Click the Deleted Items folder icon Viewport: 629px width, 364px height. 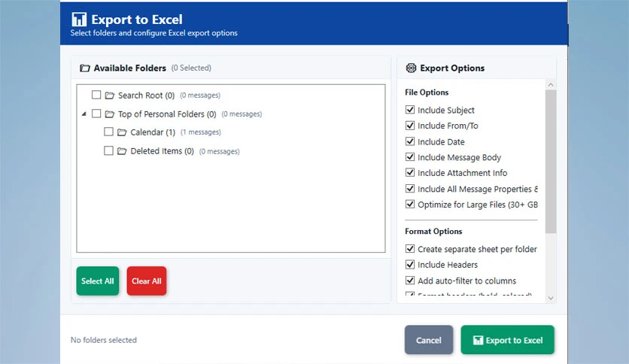click(x=122, y=151)
